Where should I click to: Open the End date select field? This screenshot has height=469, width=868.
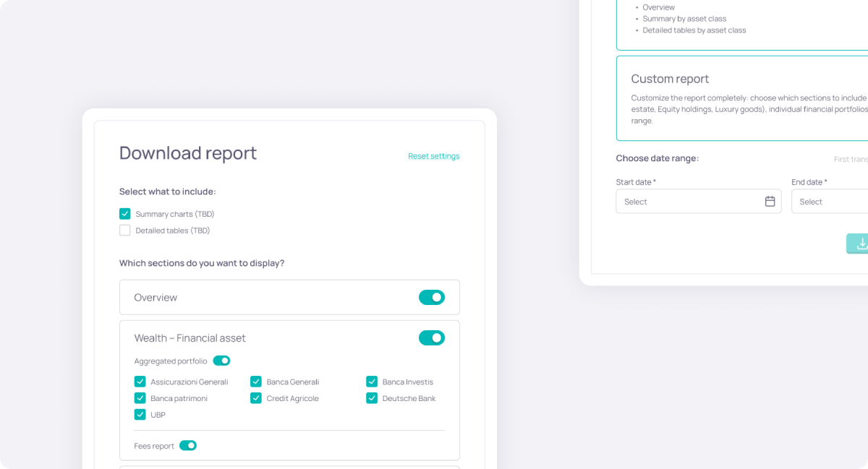click(830, 202)
